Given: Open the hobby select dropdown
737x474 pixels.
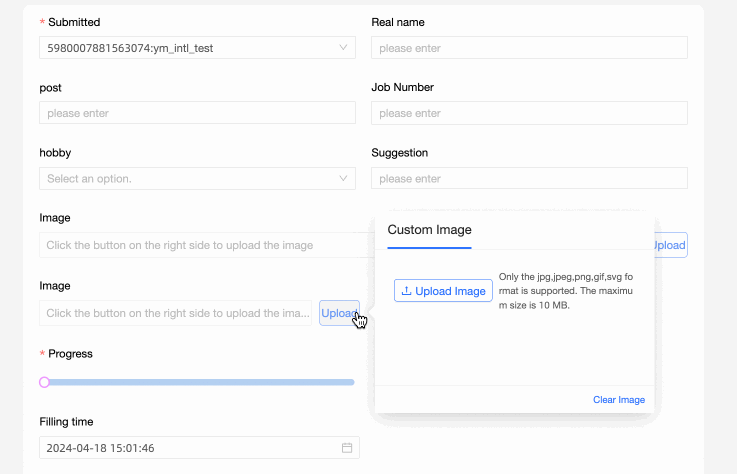Looking at the screenshot, I should coord(197,178).
